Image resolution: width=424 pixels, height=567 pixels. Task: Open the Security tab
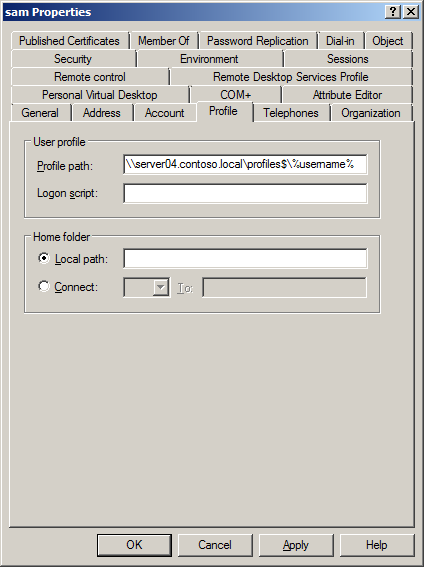(x=73, y=59)
